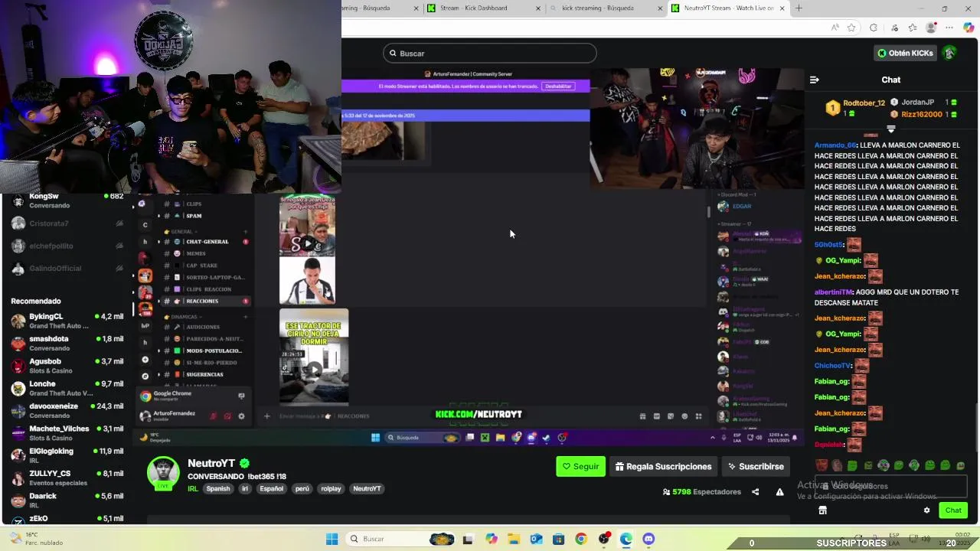Open Outlook from the taskbar

(x=536, y=539)
